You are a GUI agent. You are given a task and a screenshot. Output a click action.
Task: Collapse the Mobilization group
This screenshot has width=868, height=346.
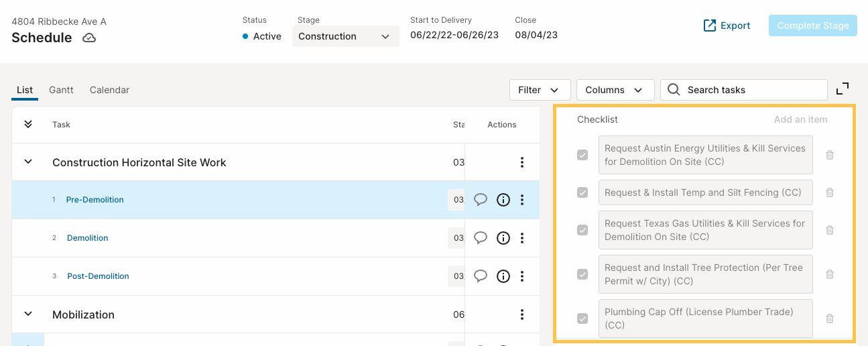28,314
